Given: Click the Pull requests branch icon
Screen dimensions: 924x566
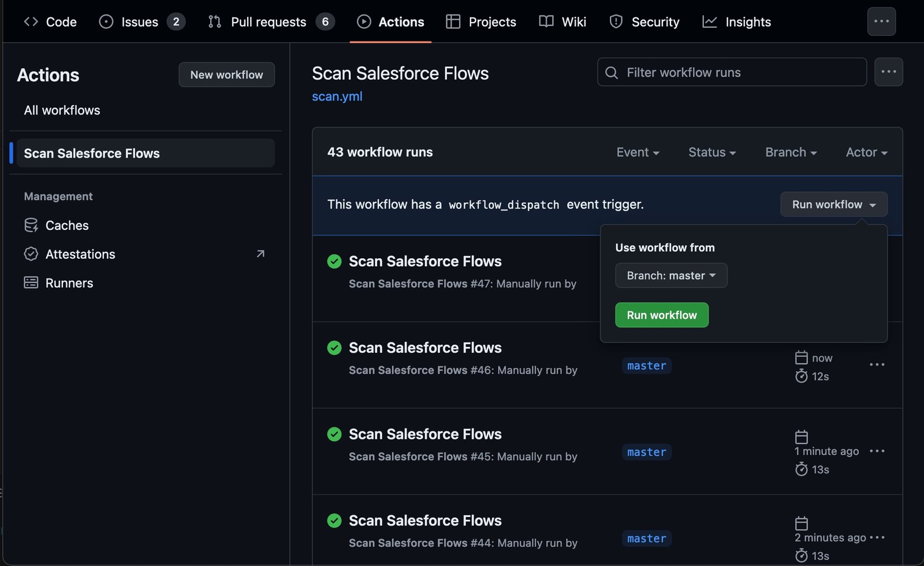Looking at the screenshot, I should pyautogui.click(x=215, y=22).
